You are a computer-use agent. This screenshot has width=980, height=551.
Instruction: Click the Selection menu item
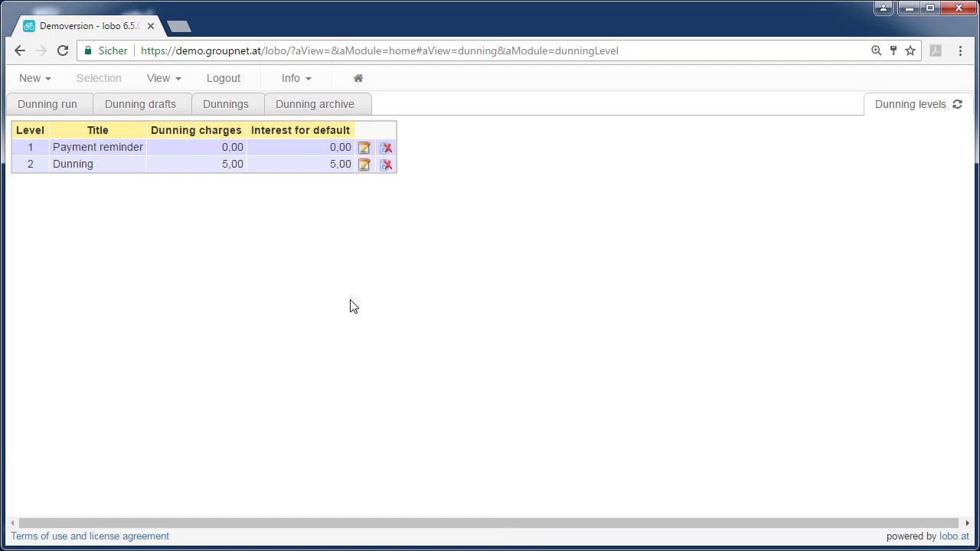pos(99,78)
